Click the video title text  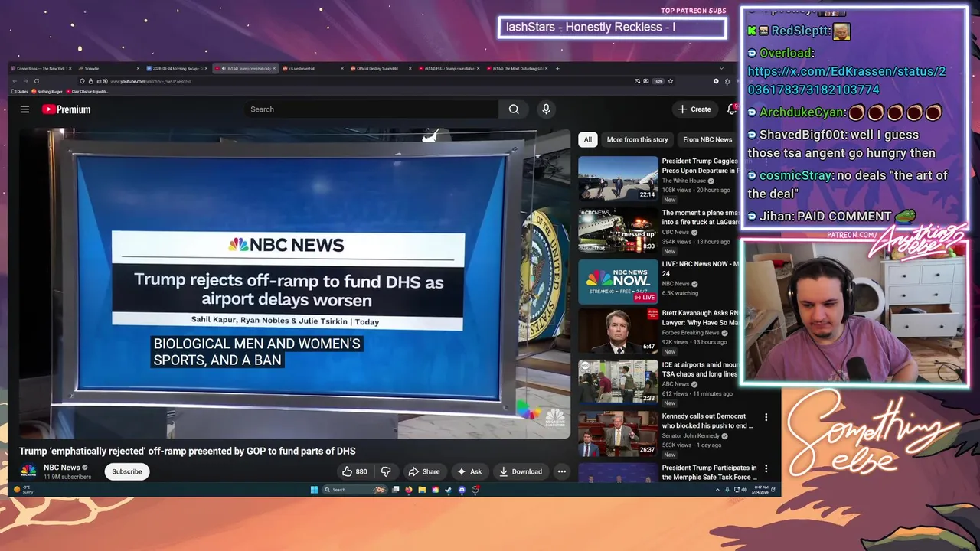click(188, 451)
